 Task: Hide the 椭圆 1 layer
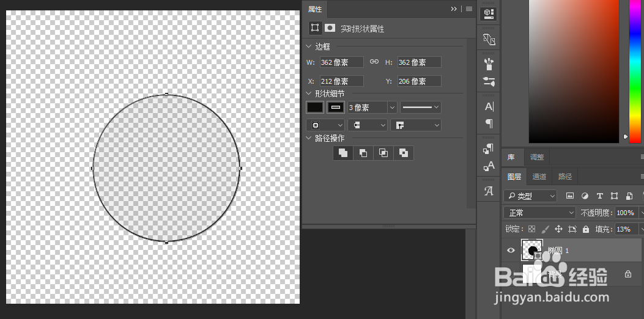coord(511,250)
